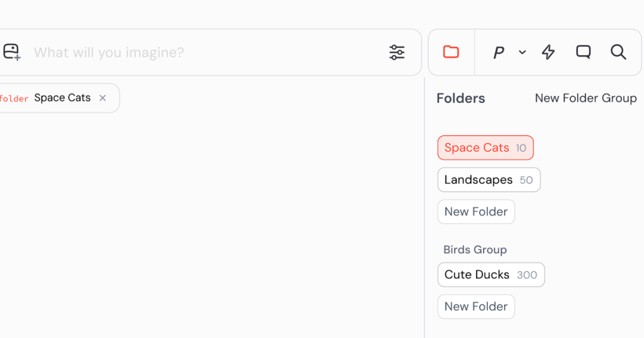Open the prompt settings sliders icon

coord(397,52)
